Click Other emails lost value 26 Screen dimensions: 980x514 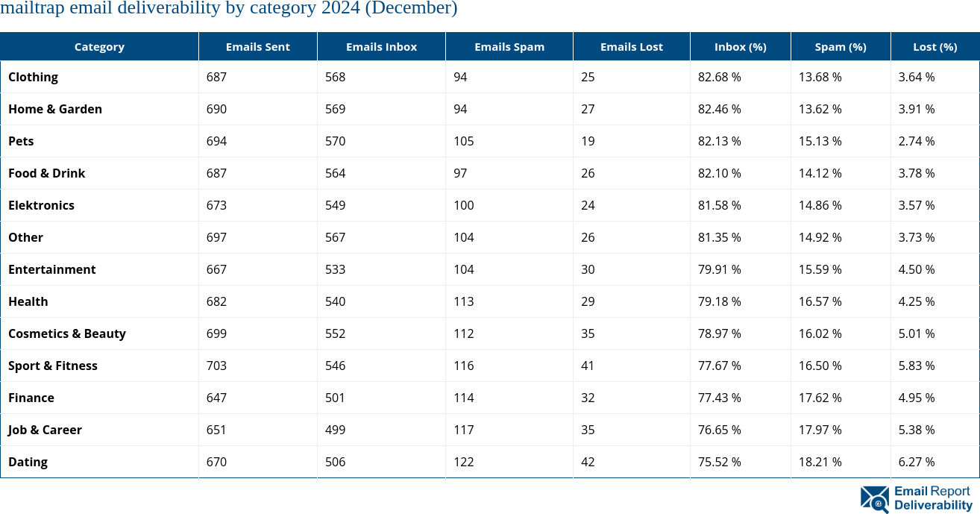tap(588, 237)
